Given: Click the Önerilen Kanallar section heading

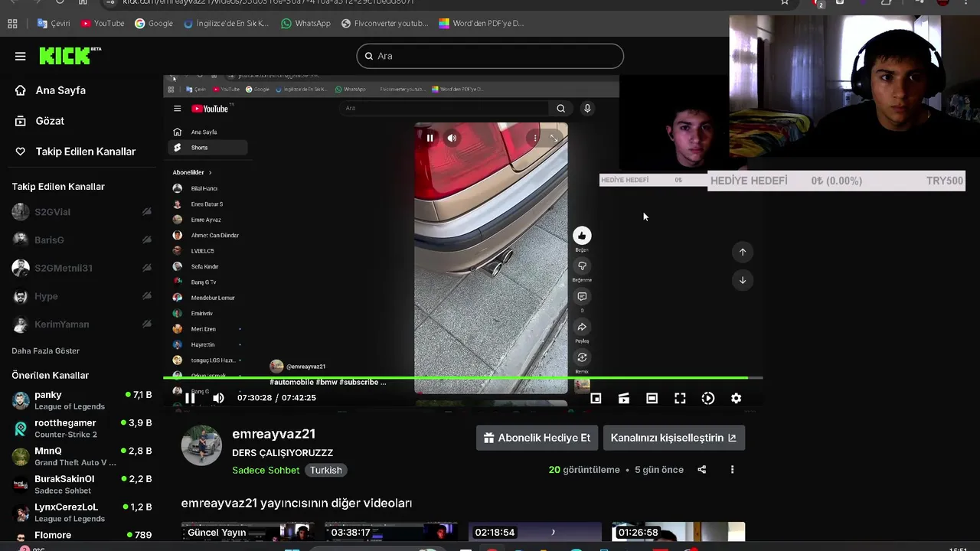Looking at the screenshot, I should tap(51, 376).
